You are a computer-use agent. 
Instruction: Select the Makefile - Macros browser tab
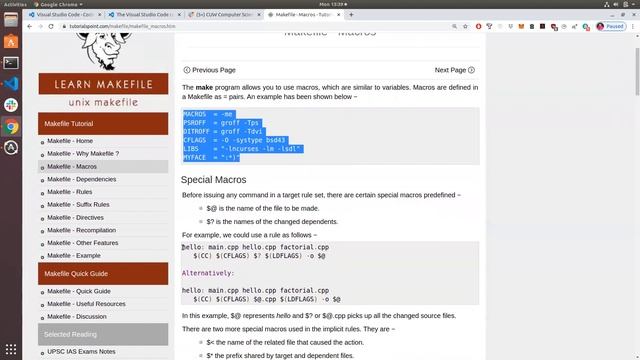tap(304, 15)
